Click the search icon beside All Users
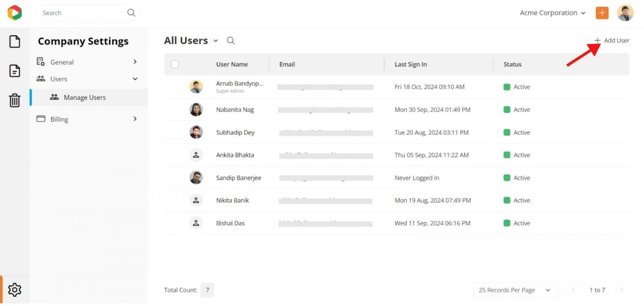Screen dimensions: 644x306 pos(231,41)
